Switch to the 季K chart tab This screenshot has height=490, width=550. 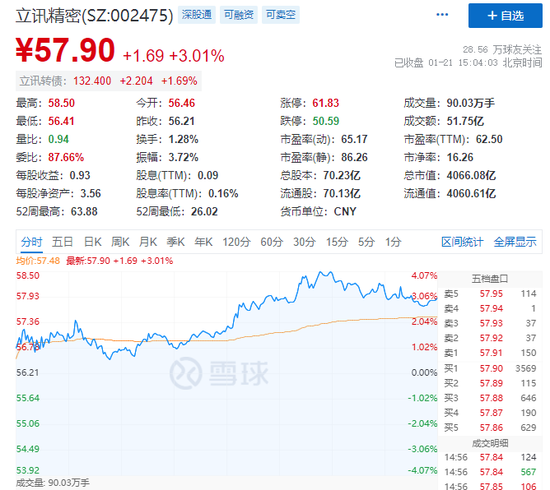click(175, 242)
